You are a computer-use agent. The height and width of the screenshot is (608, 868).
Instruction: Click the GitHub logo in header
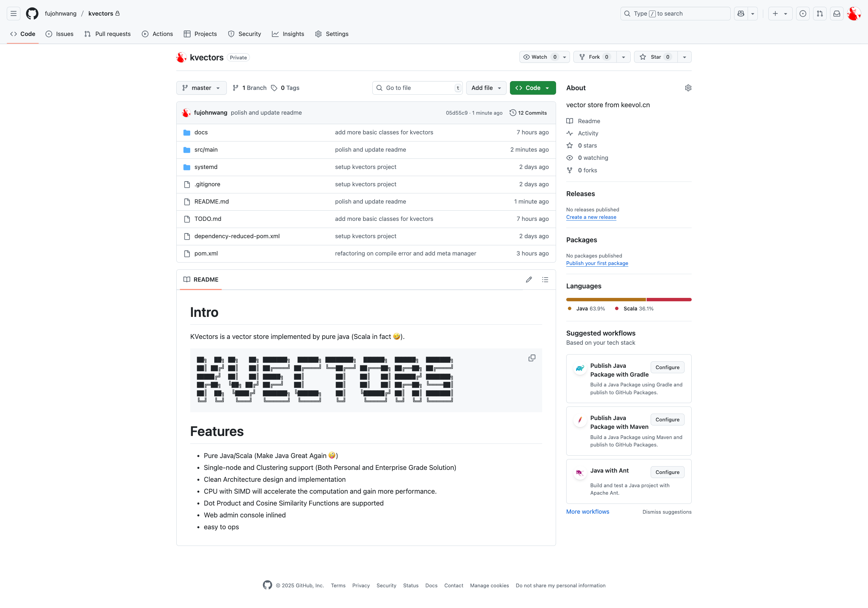point(32,14)
